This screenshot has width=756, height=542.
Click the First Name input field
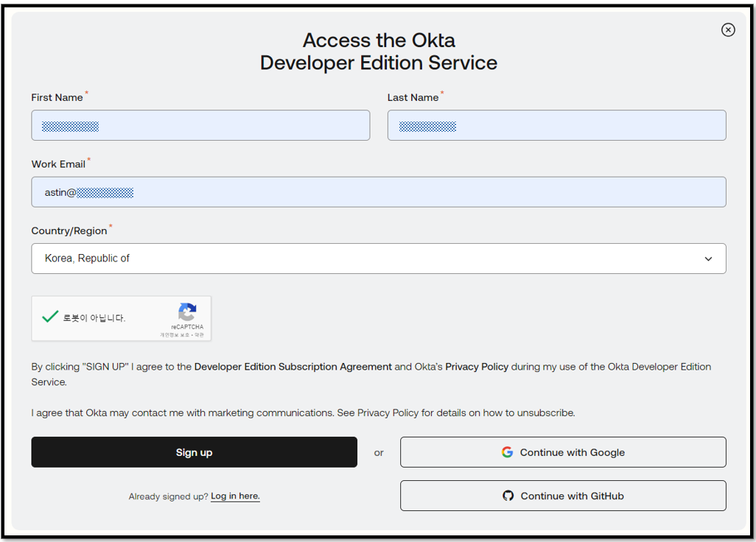pyautogui.click(x=200, y=125)
